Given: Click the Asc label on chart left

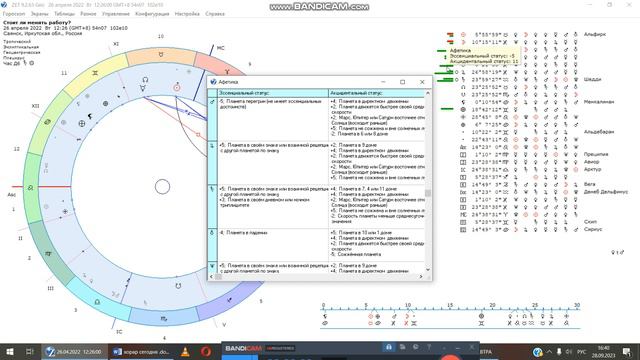Looking at the screenshot, I should [x=11, y=195].
